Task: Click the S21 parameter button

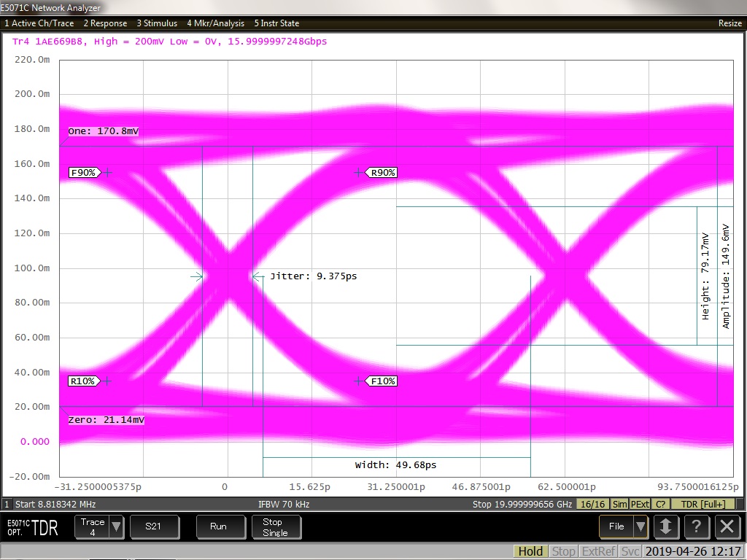Action: click(153, 526)
